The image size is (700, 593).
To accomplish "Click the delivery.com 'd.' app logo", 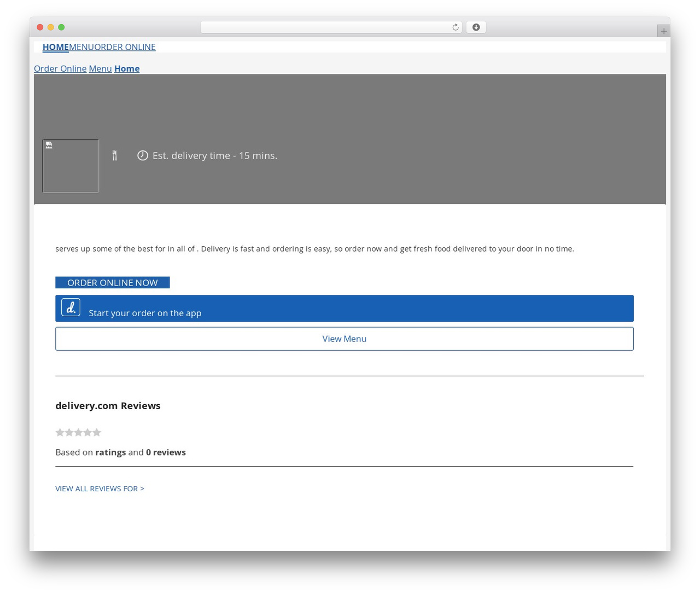I will [x=71, y=307].
